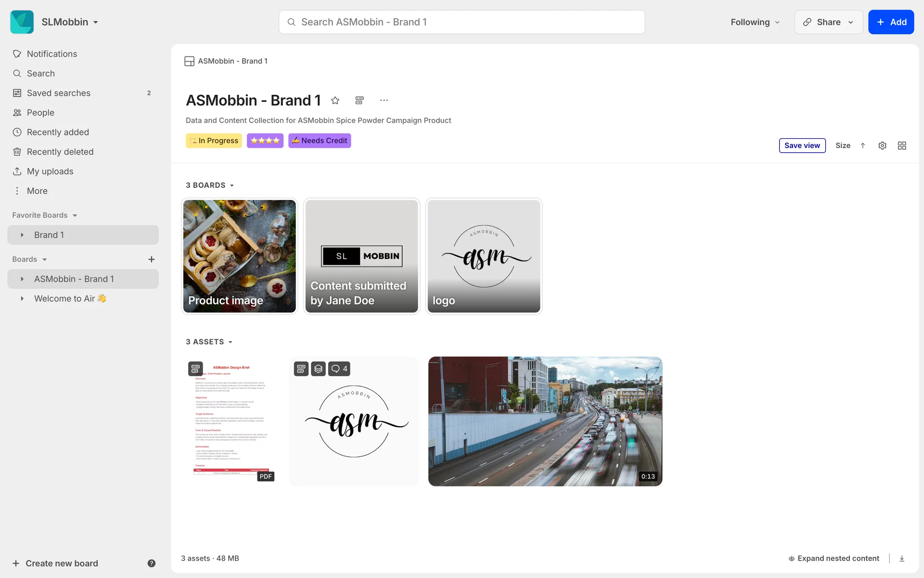Switch layout using the grid view icon
The height and width of the screenshot is (578, 924).
tap(902, 145)
